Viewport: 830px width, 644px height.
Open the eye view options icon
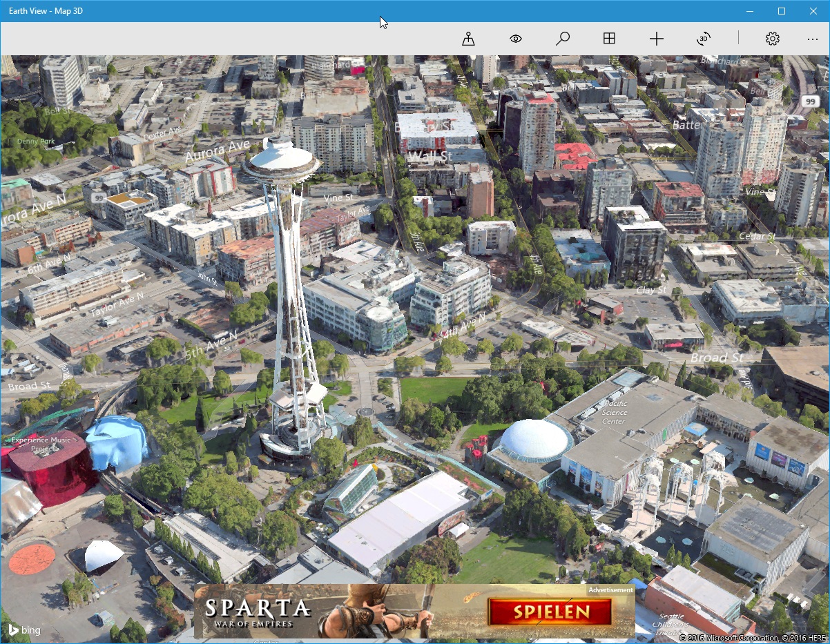point(515,39)
